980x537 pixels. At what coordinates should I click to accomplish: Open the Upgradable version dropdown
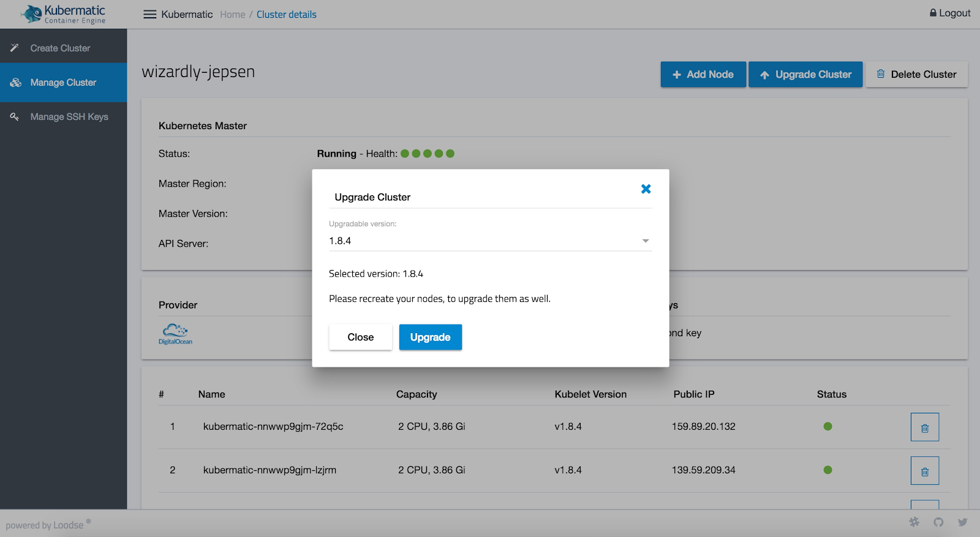pyautogui.click(x=490, y=241)
